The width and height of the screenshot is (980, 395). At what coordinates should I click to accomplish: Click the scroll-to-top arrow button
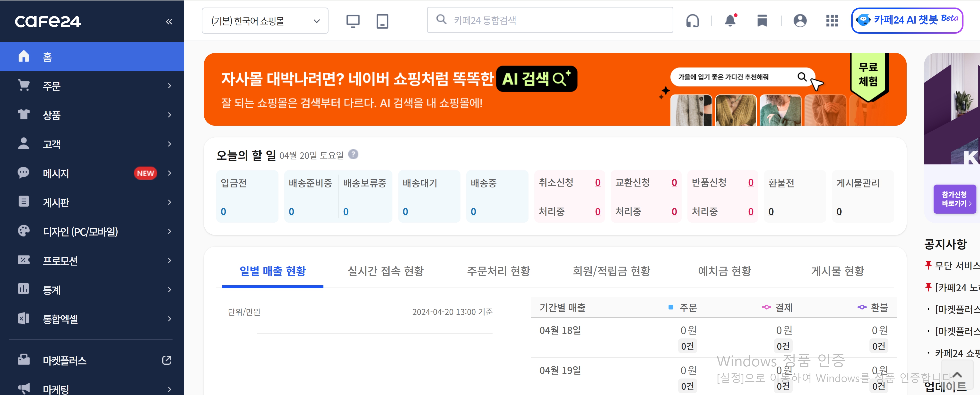(x=957, y=375)
